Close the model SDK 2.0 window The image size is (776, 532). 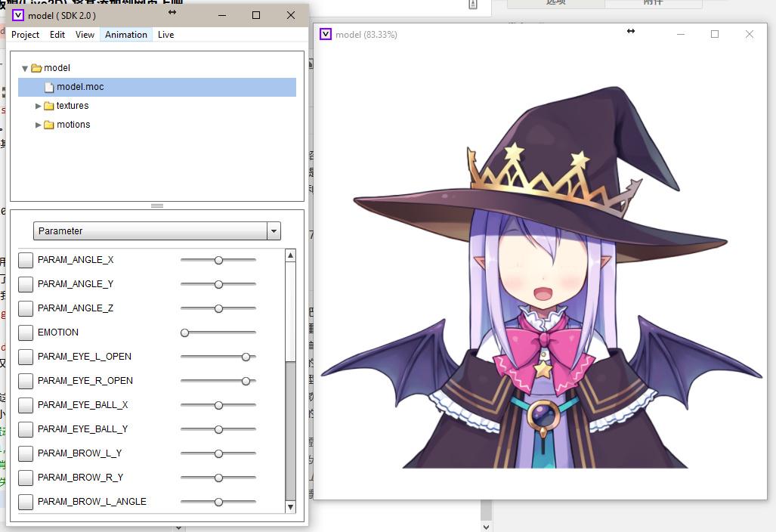291,15
